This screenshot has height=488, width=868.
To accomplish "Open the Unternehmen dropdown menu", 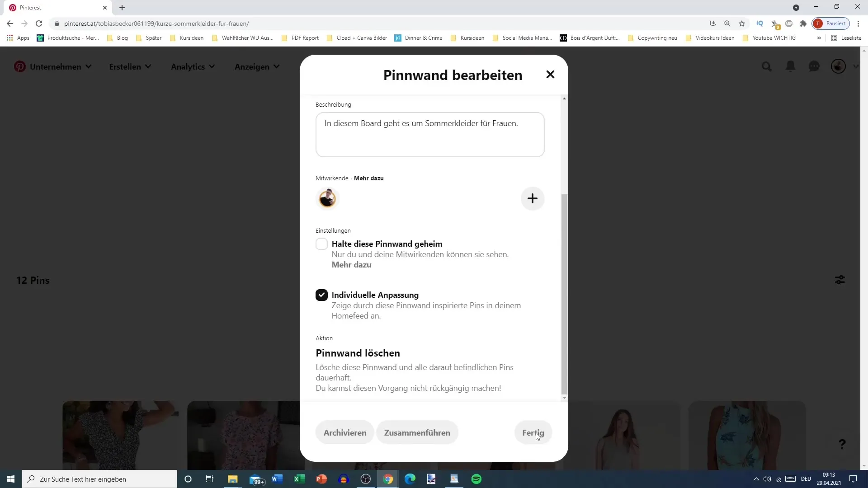I will click(x=61, y=66).
